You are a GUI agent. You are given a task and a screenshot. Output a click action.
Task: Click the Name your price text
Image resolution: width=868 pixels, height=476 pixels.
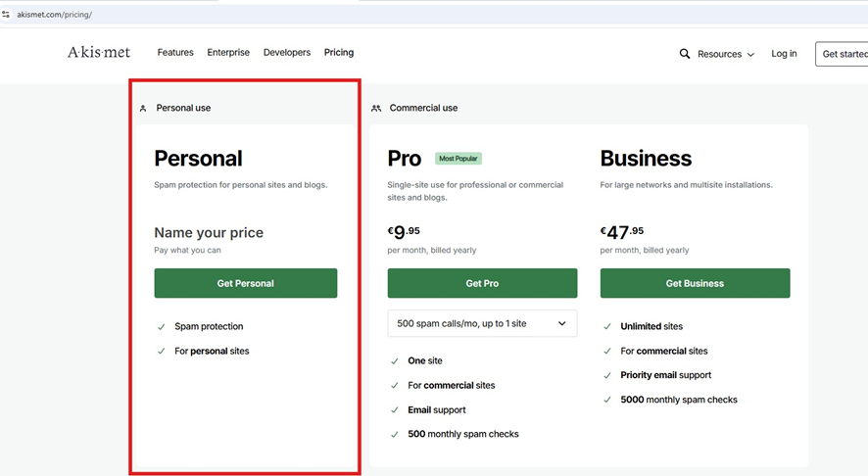click(x=209, y=232)
